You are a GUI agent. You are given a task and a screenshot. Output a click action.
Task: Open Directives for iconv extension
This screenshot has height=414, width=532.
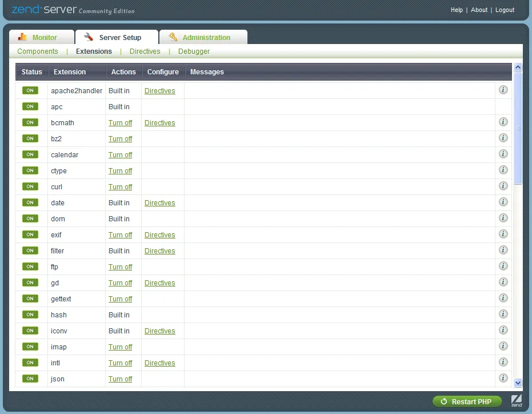(160, 331)
